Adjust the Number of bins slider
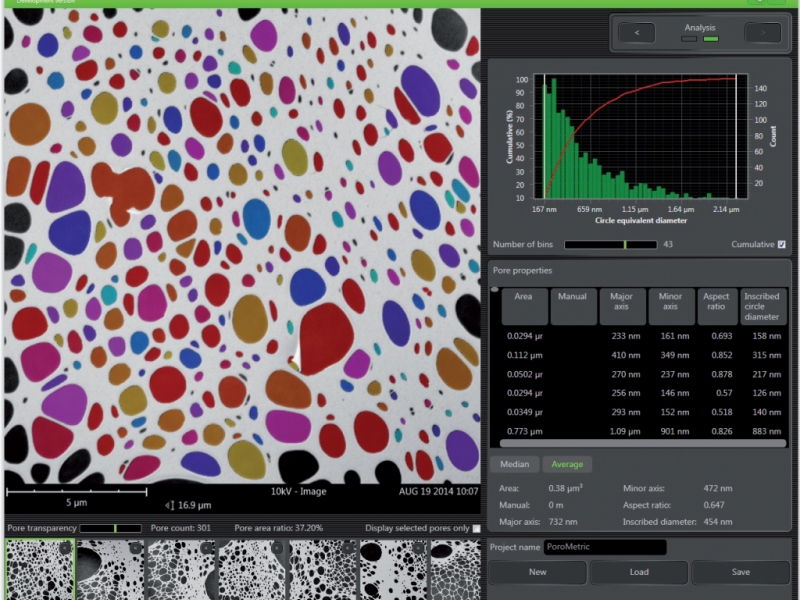The height and width of the screenshot is (600, 800). [610, 245]
